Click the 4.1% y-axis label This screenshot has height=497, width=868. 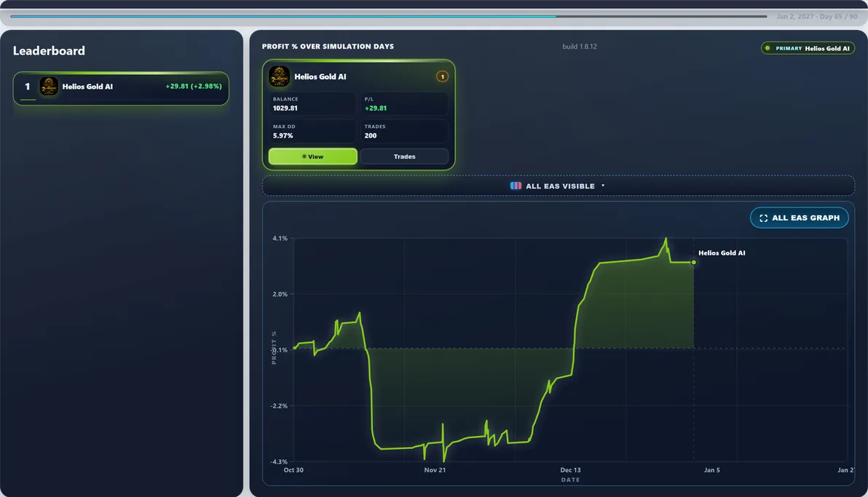tap(280, 239)
